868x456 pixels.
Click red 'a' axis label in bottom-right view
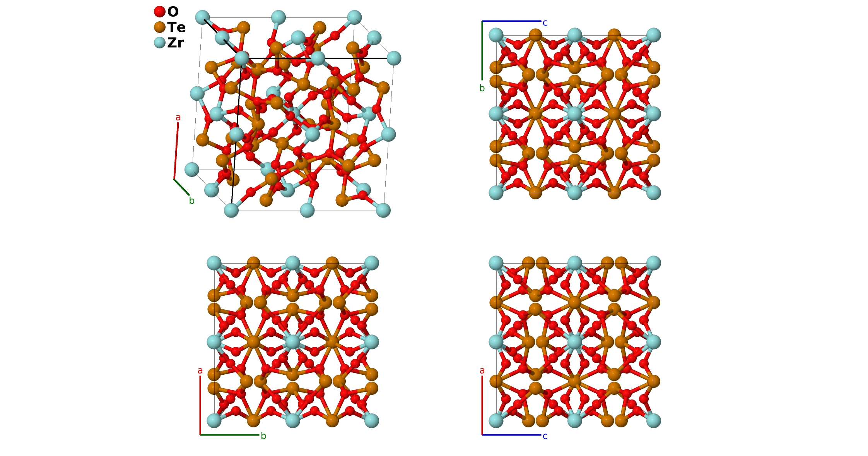coord(482,370)
